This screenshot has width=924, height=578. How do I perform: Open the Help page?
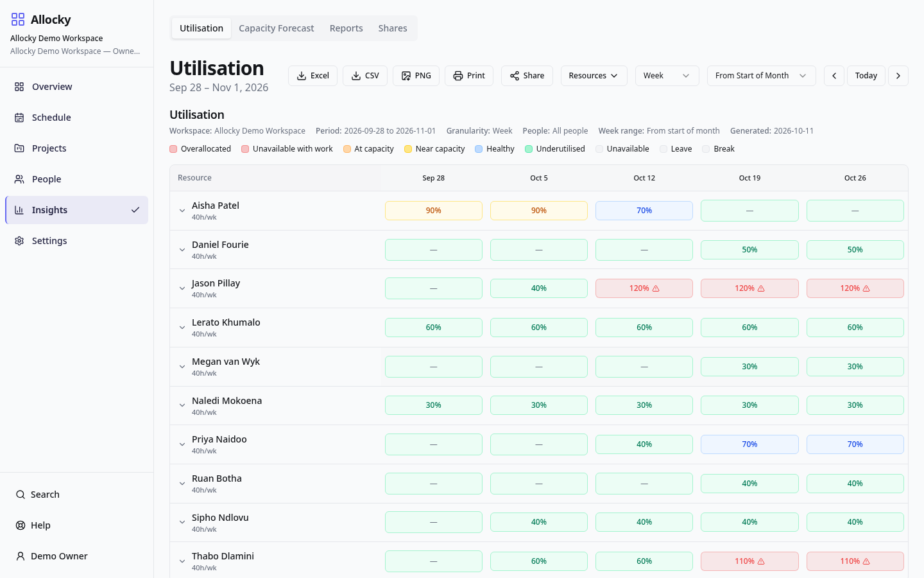coord(76,525)
